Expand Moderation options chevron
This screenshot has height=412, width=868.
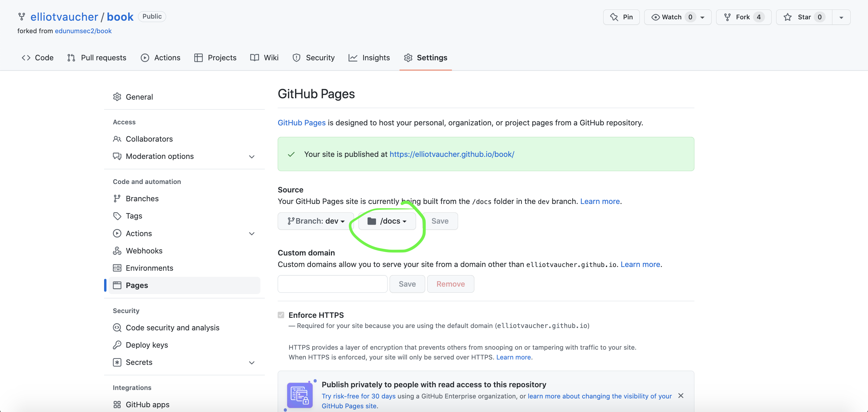pos(252,157)
